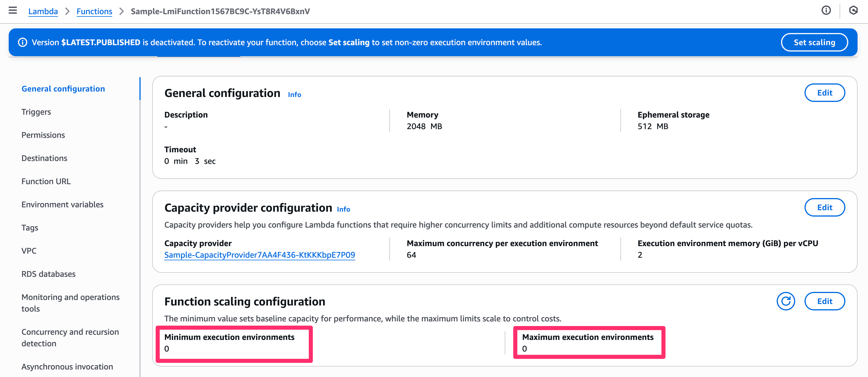
Task: Go to Lambda breadcrumb link
Action: pyautogui.click(x=43, y=12)
